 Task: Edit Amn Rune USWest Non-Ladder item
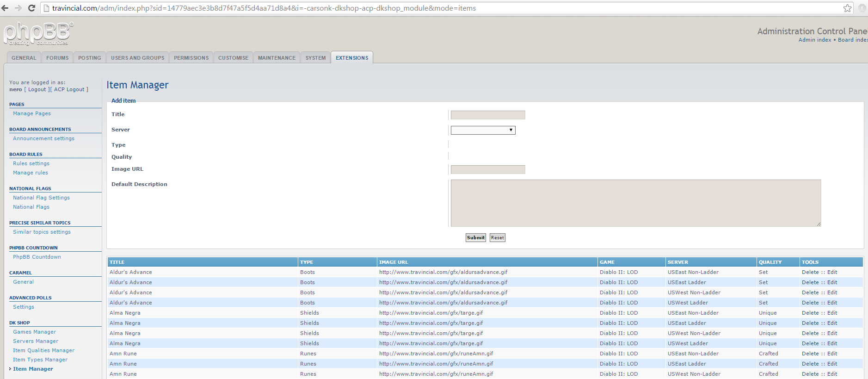pos(832,374)
